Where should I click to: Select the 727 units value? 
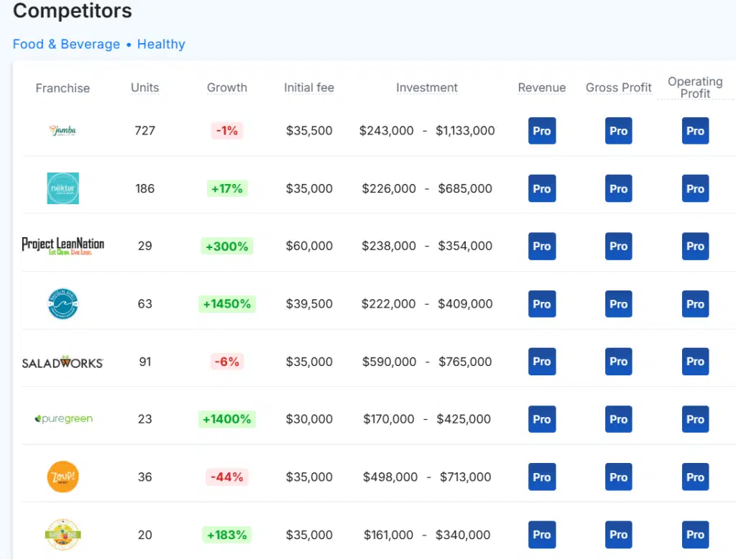[144, 131]
